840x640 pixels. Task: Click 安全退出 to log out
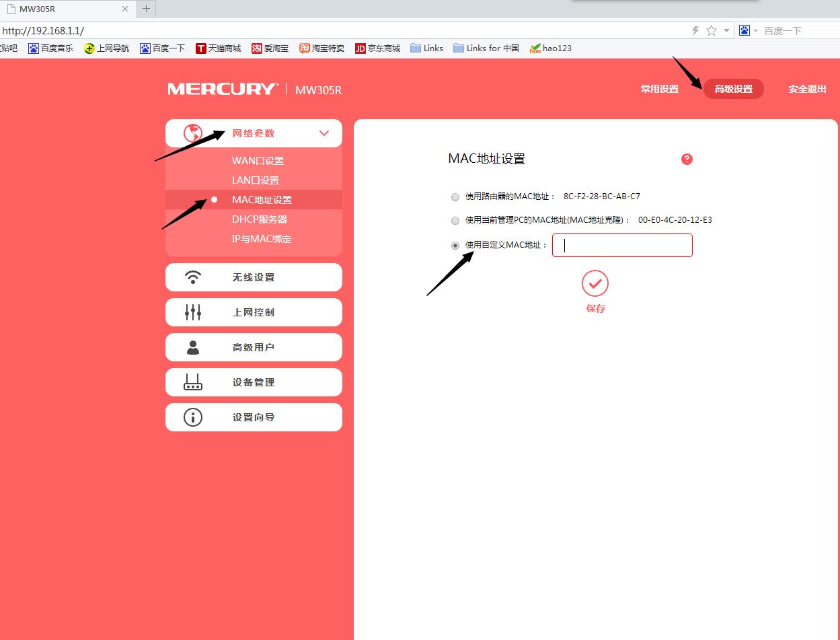tap(806, 88)
